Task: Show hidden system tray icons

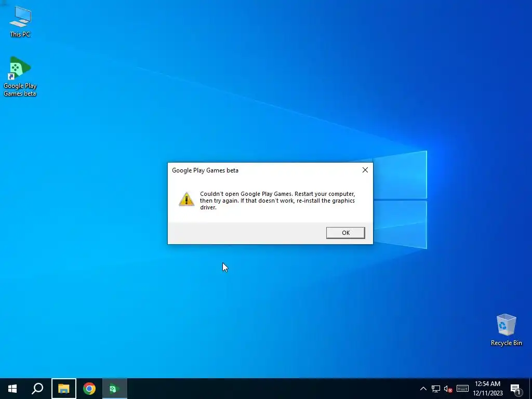Action: point(423,389)
